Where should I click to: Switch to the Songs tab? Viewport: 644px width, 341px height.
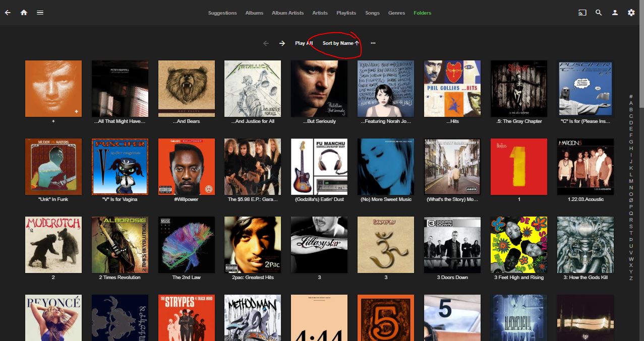[x=372, y=13]
